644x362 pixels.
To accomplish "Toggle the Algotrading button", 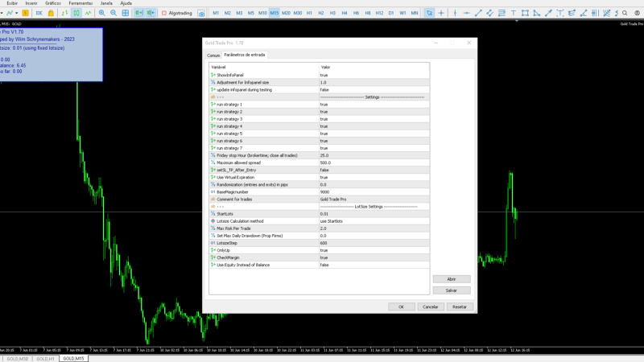I will (177, 13).
